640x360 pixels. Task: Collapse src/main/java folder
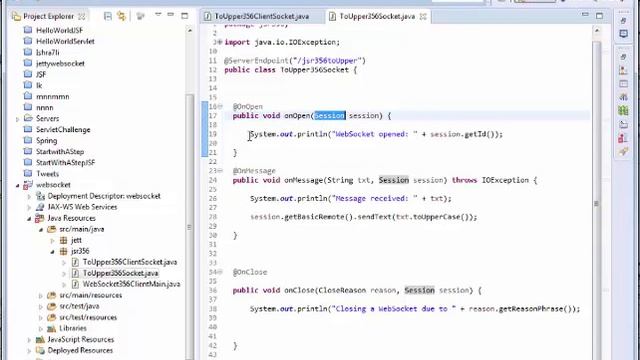point(41,229)
